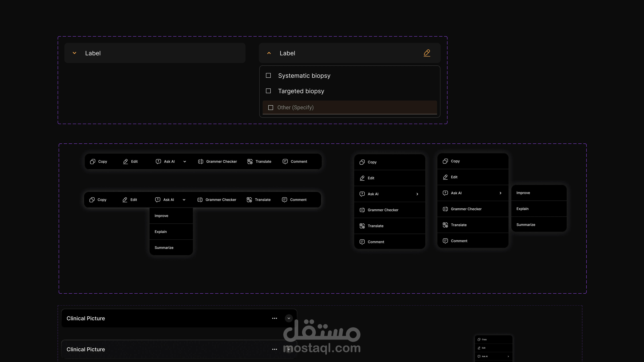Click Translate icon in the top horizontal toolbar
The width and height of the screenshot is (644, 362).
[x=250, y=162]
